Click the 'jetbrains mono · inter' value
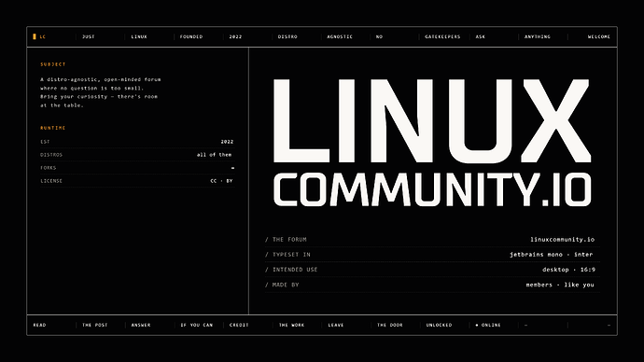Viewport: 644px width, 362px height. point(552,255)
